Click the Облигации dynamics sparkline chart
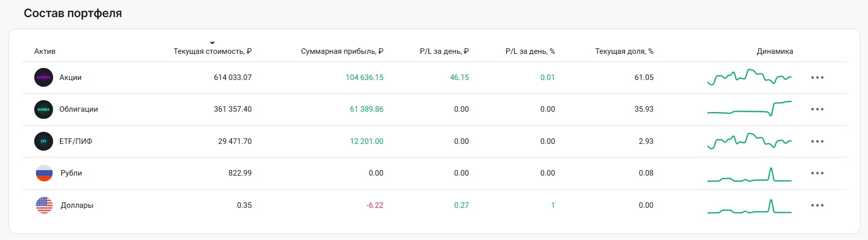This screenshot has height=240, width=868. click(749, 109)
